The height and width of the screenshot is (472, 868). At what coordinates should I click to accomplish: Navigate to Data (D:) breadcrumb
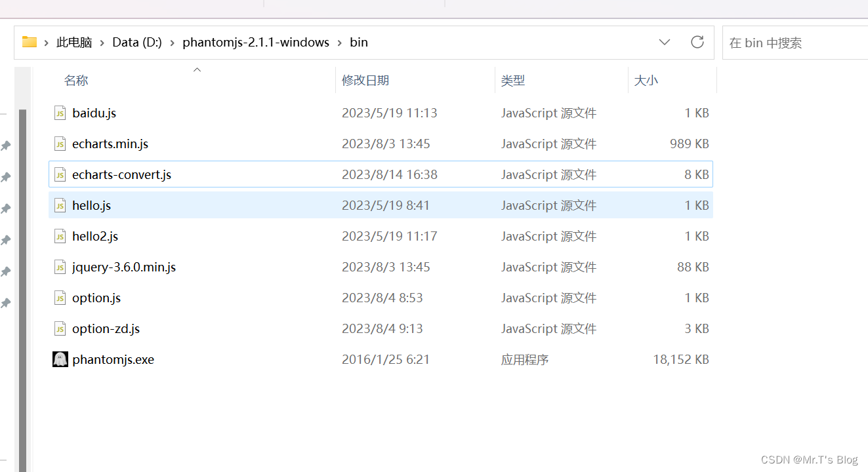click(137, 43)
